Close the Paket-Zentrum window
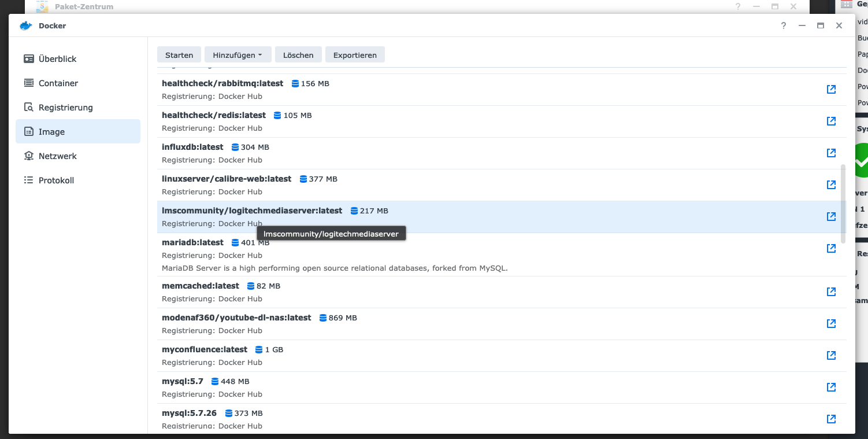This screenshot has width=868, height=439. pyautogui.click(x=793, y=6)
